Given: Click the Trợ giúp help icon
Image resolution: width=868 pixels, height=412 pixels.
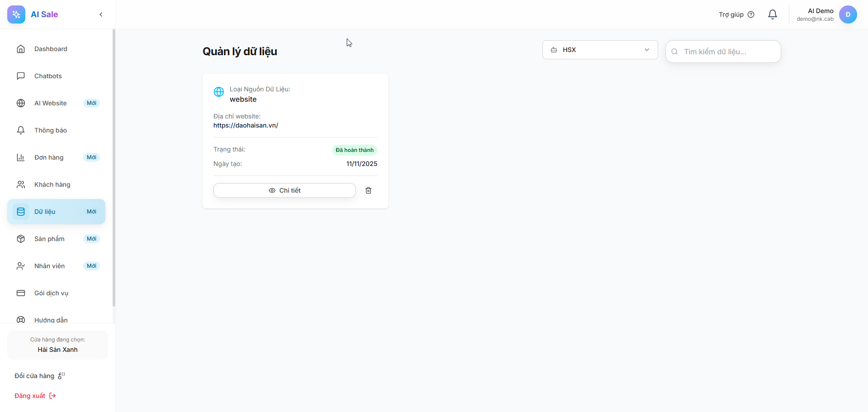Looking at the screenshot, I should coord(751,14).
